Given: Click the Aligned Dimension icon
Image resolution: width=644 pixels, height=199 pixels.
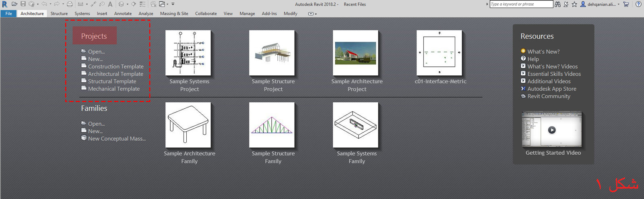Looking at the screenshot, I should click(93, 4).
